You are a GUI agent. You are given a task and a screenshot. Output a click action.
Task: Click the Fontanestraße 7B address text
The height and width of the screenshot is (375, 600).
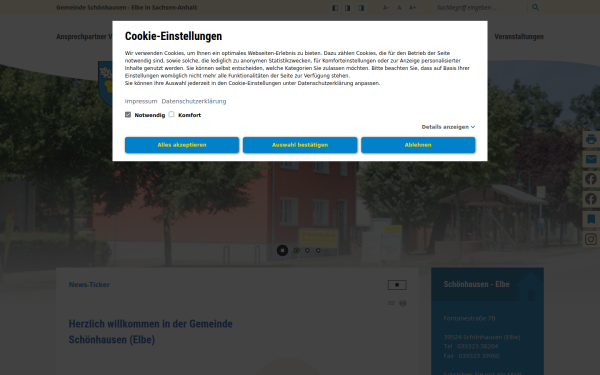click(470, 318)
